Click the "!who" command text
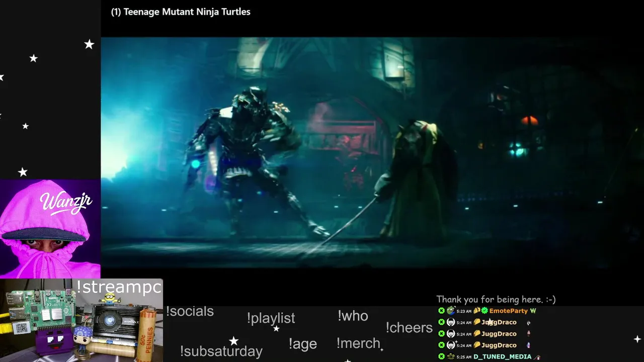This screenshot has height=362, width=644. point(353,316)
